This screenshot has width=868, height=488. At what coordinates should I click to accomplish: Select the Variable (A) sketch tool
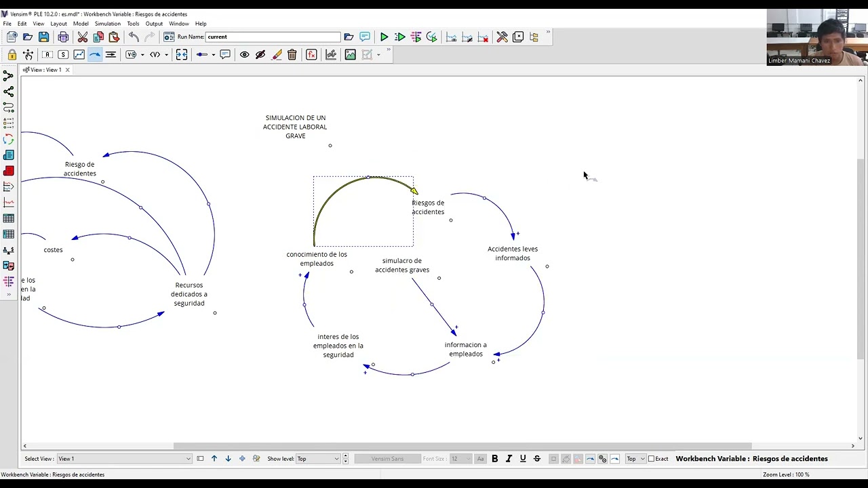point(47,55)
